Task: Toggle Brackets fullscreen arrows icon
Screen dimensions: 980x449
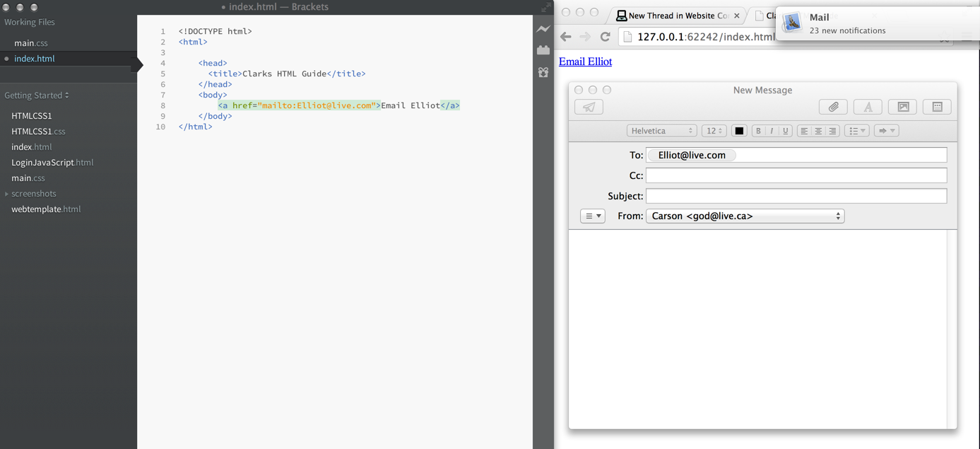Action: click(545, 7)
